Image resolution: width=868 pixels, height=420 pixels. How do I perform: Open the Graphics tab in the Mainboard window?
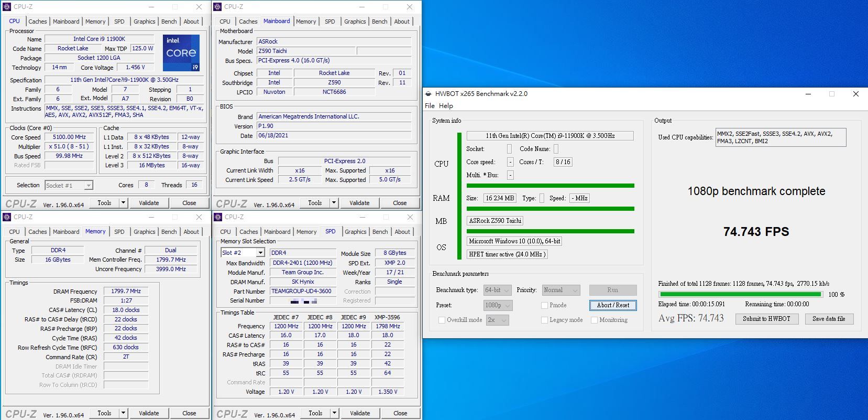(355, 21)
